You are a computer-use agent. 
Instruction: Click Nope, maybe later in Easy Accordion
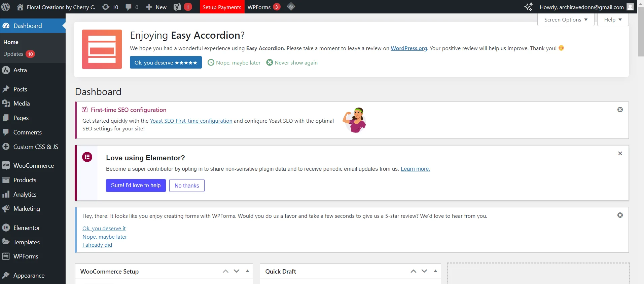[234, 63]
